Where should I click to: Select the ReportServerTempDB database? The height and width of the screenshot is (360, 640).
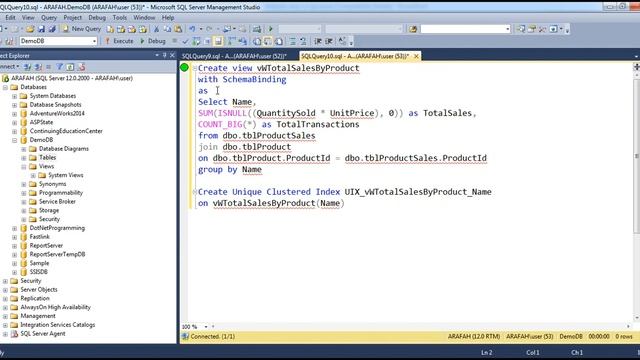(57, 254)
